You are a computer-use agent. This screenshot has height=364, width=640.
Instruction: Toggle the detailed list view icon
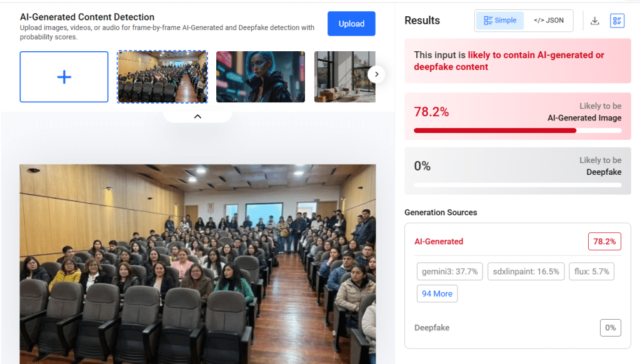pyautogui.click(x=617, y=21)
